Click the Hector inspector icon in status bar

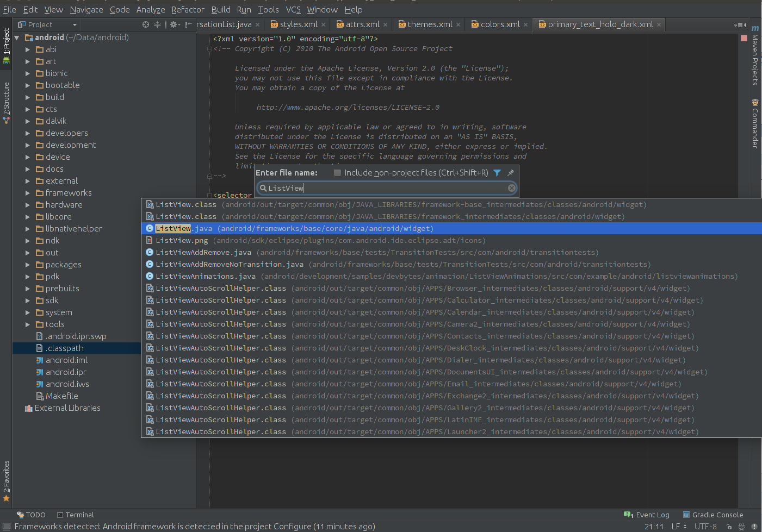(x=741, y=527)
